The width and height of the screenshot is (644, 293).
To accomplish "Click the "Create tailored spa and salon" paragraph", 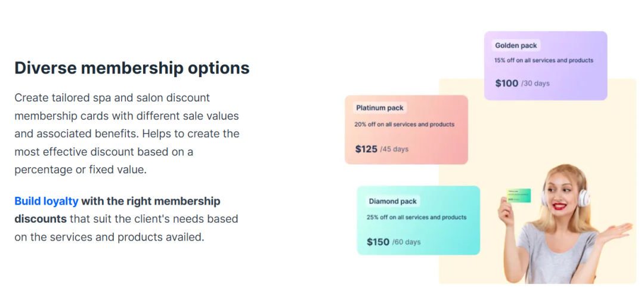I will (x=127, y=133).
